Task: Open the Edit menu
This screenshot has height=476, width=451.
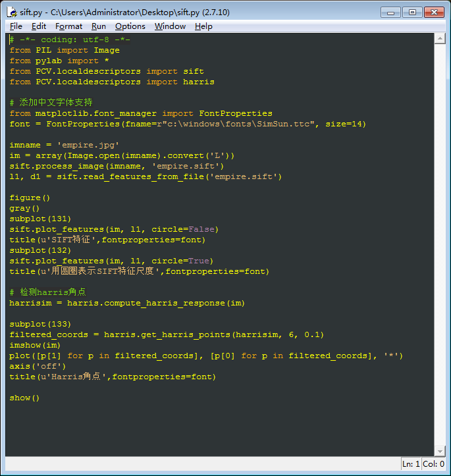Action: pyautogui.click(x=39, y=26)
